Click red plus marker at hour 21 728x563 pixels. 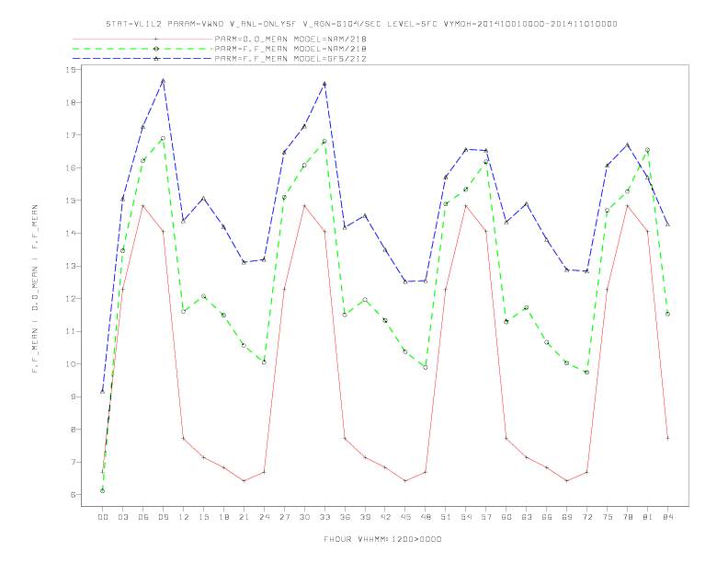coord(244,481)
